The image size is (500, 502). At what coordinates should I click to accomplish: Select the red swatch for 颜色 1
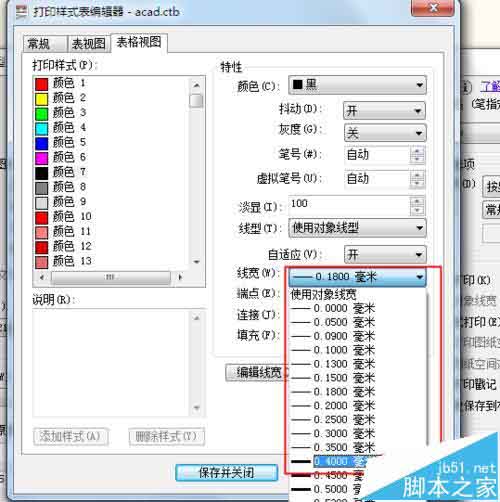[x=42, y=84]
